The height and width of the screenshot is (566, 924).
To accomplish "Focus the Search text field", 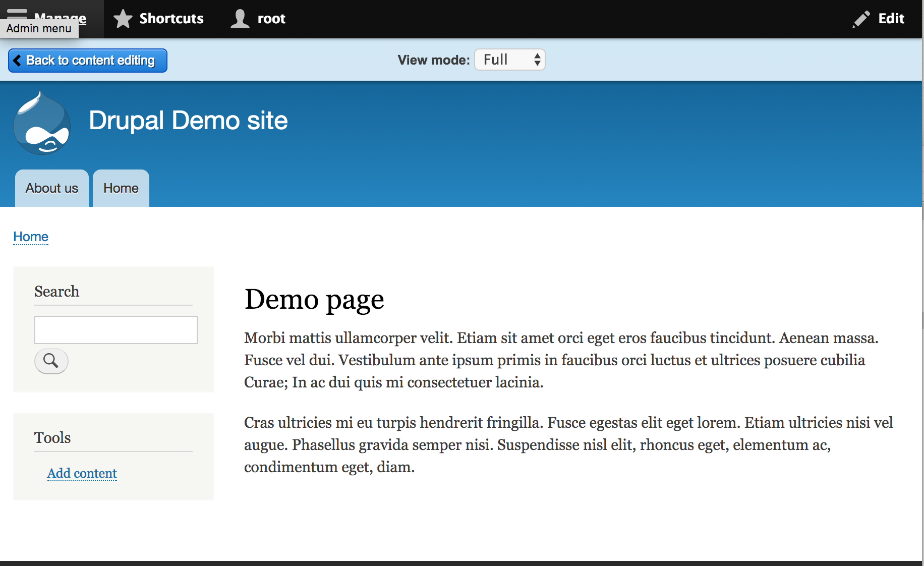I will [116, 330].
